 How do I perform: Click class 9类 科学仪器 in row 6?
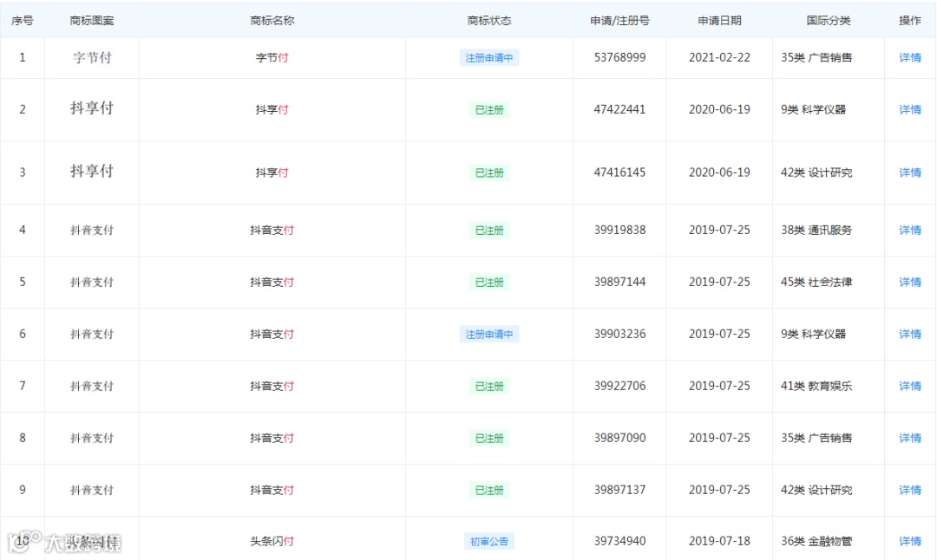coord(813,335)
